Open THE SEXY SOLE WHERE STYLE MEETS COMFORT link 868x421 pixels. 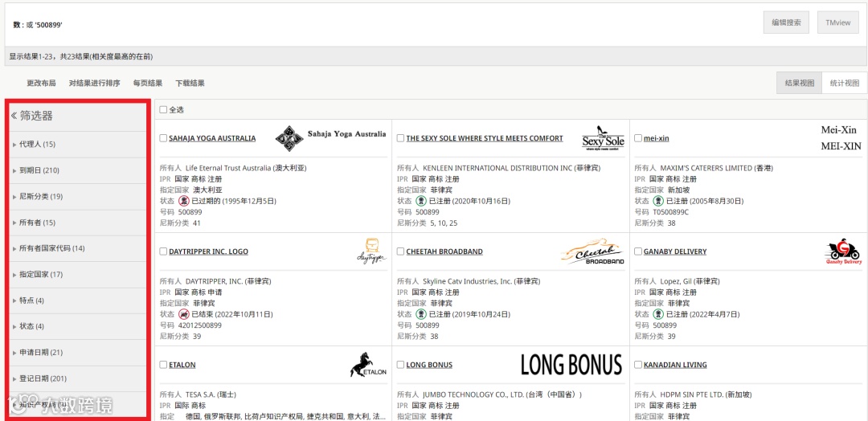(x=485, y=138)
